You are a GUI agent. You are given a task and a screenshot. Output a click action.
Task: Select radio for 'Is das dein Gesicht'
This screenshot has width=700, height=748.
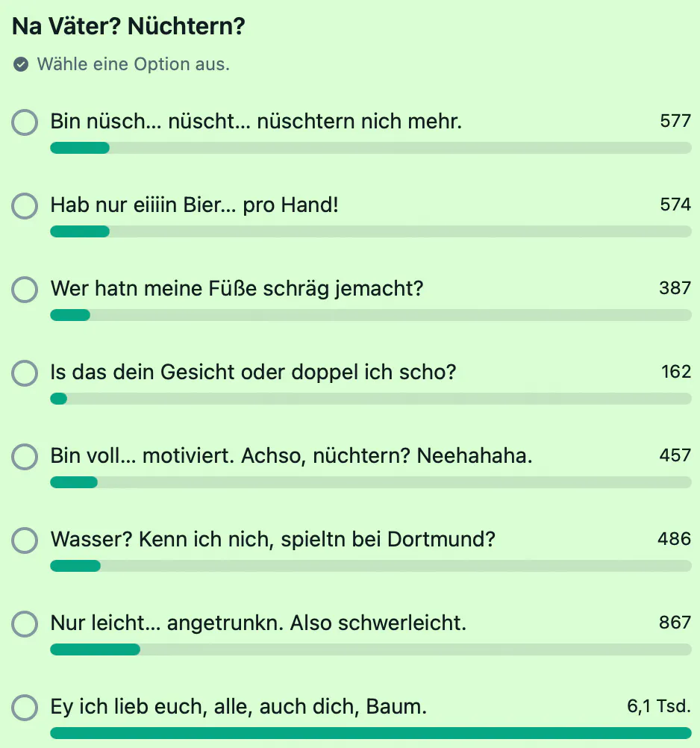25,373
